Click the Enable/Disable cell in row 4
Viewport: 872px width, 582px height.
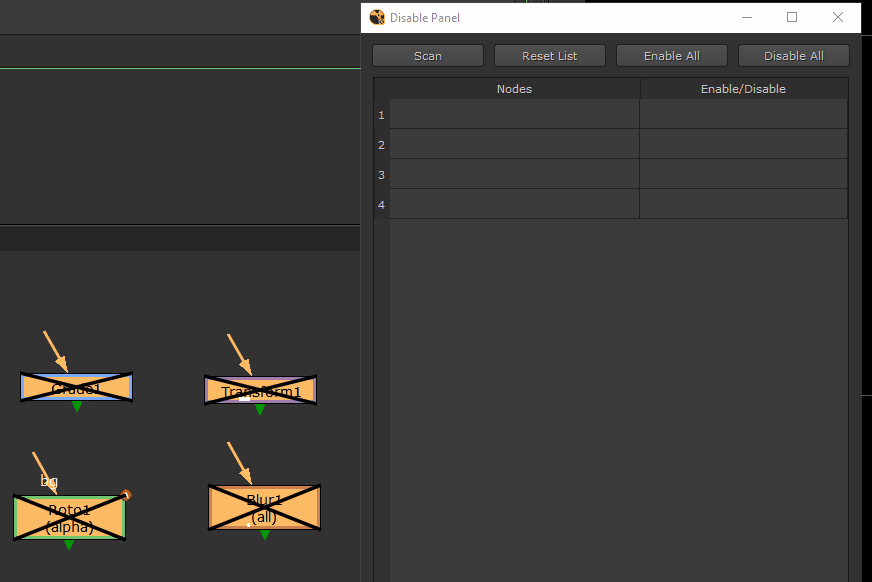[x=743, y=204]
